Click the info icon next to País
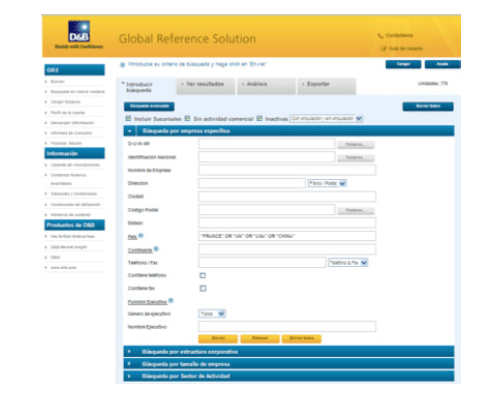The height and width of the screenshot is (394, 493). coord(141,236)
